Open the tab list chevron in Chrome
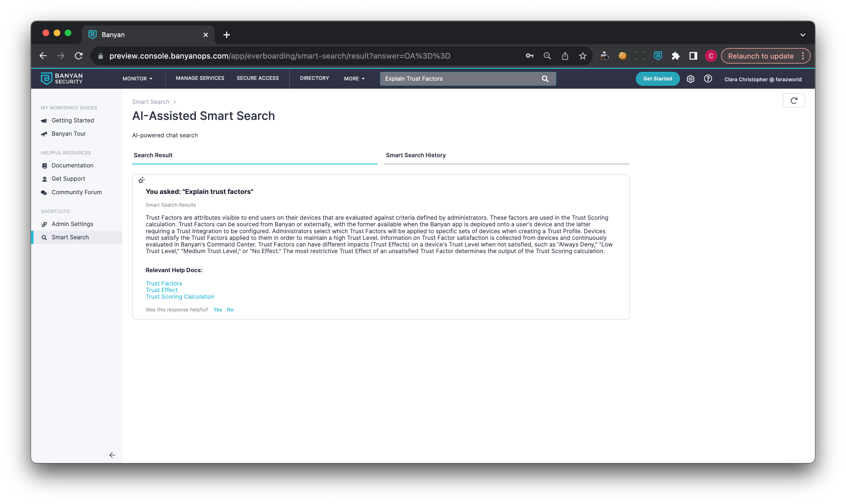This screenshot has height=504, width=846. (x=803, y=35)
